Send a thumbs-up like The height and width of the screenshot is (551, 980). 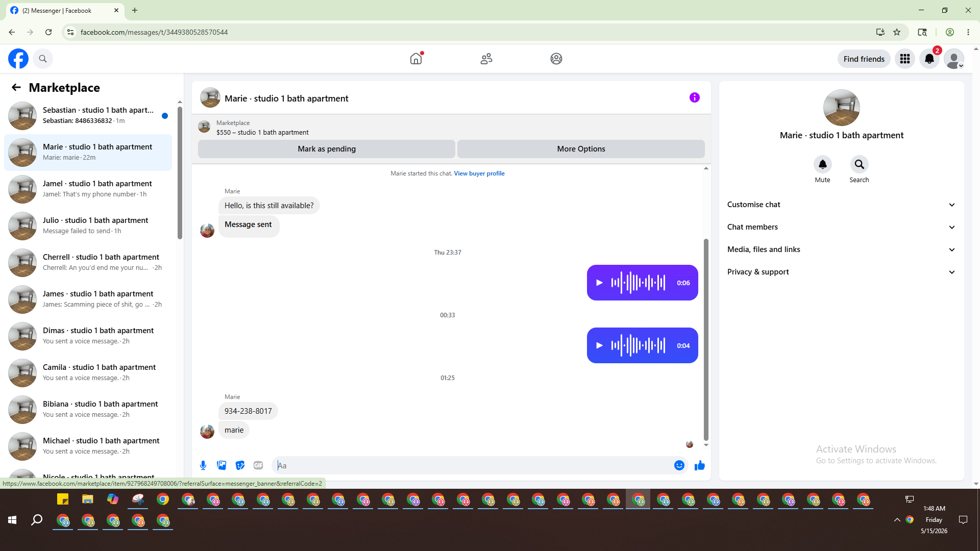tap(700, 465)
